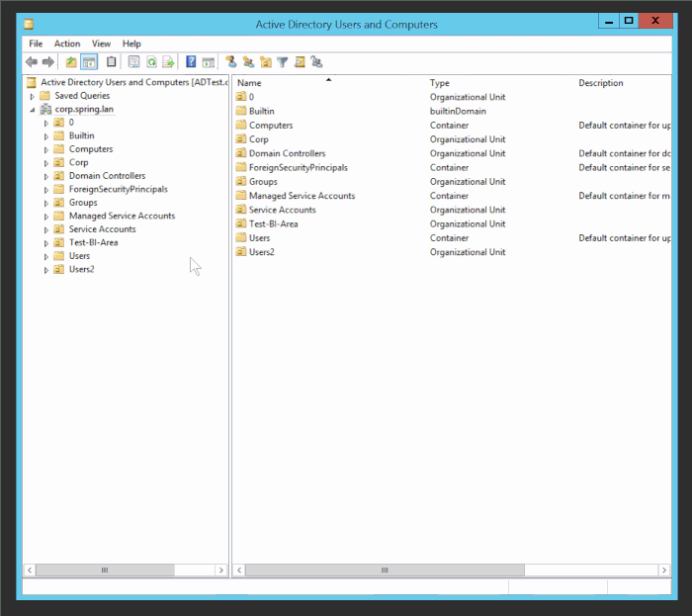Click list pane horizontal scrollbar right arrow
The image size is (692, 616).
coord(664,571)
